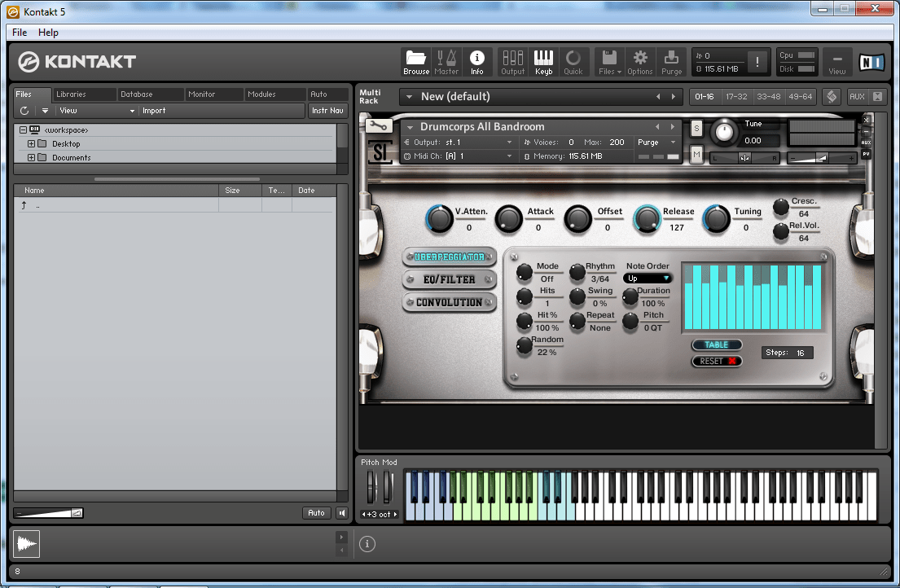The height and width of the screenshot is (588, 900).
Task: Click the Max voices value 200
Action: (617, 143)
